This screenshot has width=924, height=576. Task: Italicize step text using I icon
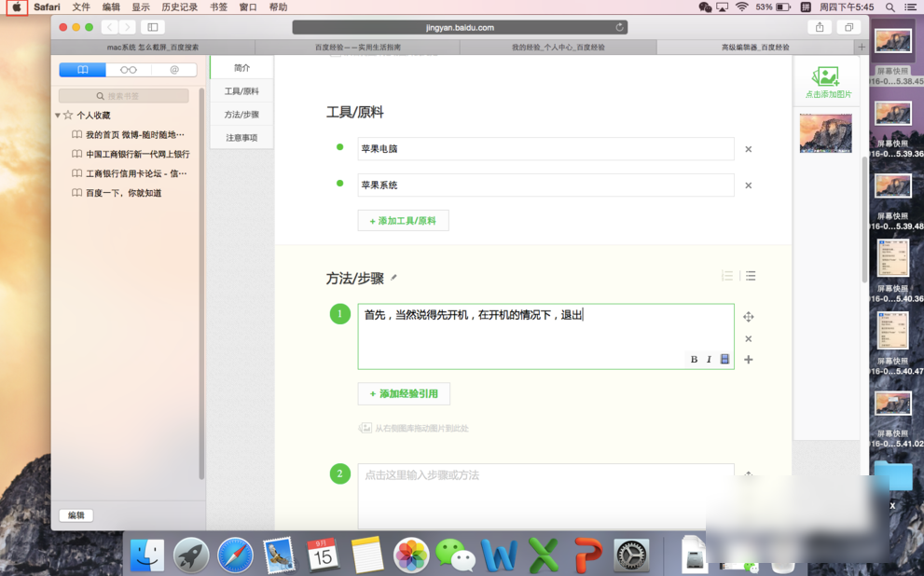coord(710,359)
